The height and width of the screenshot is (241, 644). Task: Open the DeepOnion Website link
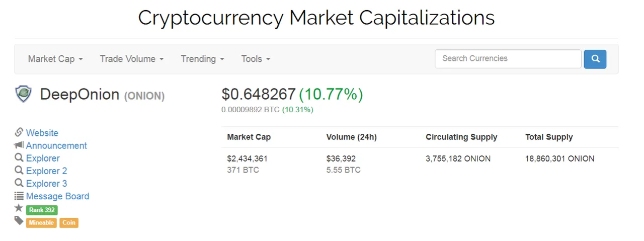pyautogui.click(x=42, y=133)
